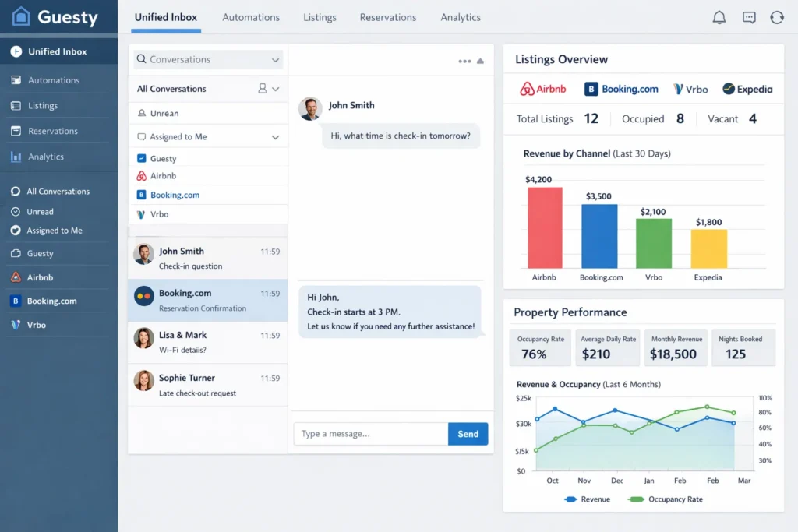The width and height of the screenshot is (798, 532).
Task: Open the Assigned to Me dropdown
Action: [x=274, y=136]
